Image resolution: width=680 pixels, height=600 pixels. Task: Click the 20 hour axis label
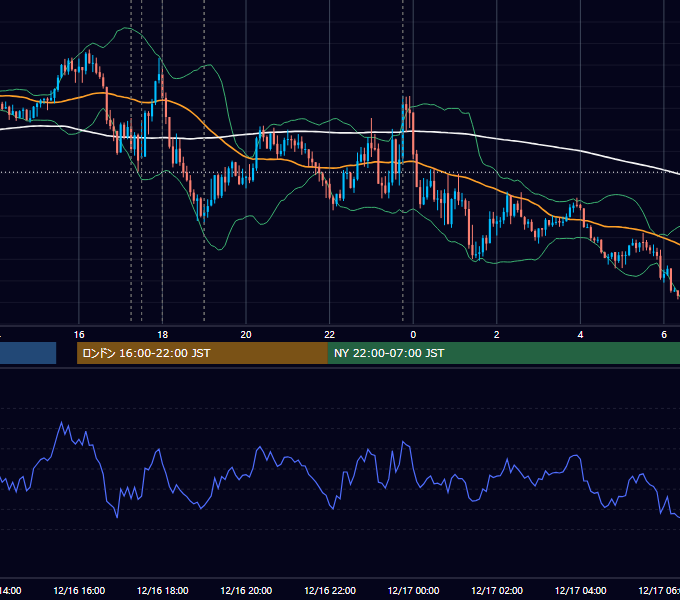(246, 335)
